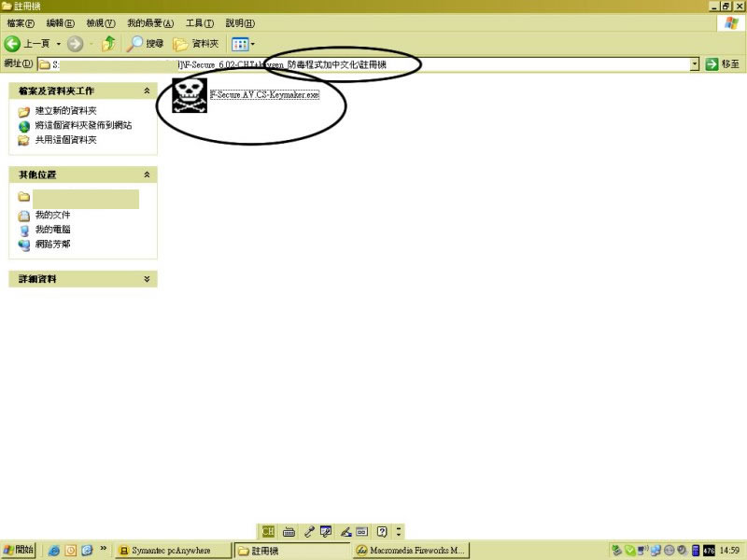Open 我的電腦 from other places
Viewport: 747px width, 560px height.
52,230
